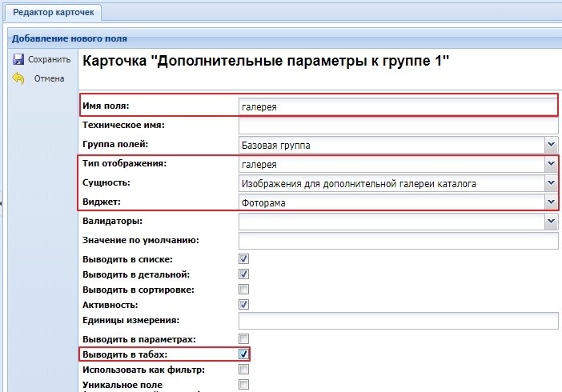
Task: Expand the Сущность dropdown list
Action: (x=551, y=183)
